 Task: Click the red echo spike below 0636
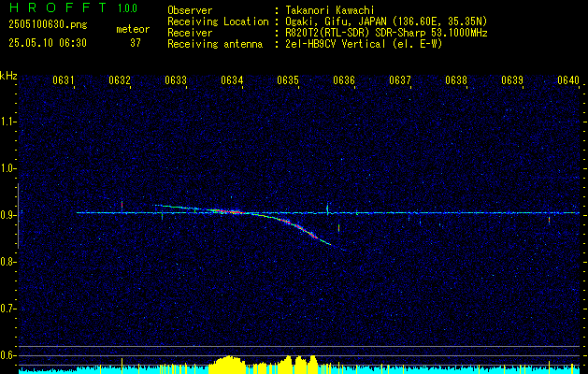click(338, 227)
